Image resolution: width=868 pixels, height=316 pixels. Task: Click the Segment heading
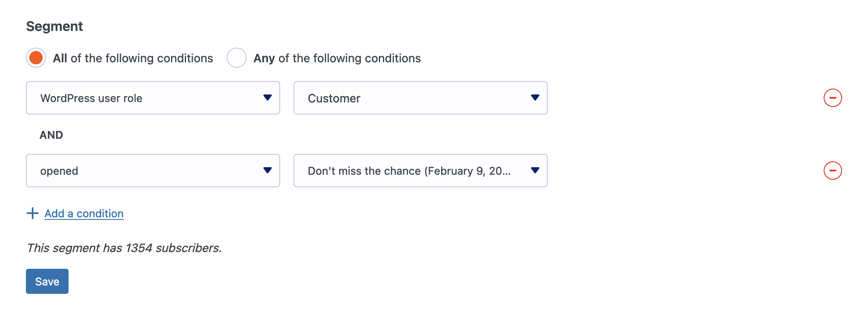[x=54, y=26]
